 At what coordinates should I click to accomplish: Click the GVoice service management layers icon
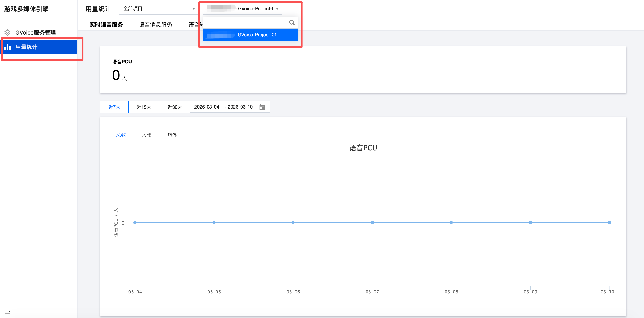[8, 33]
